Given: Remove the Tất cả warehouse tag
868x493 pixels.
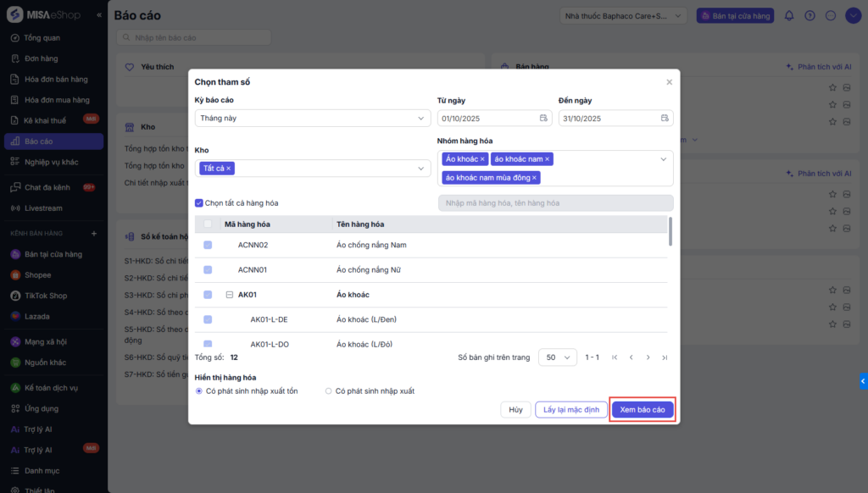Looking at the screenshot, I should (229, 169).
